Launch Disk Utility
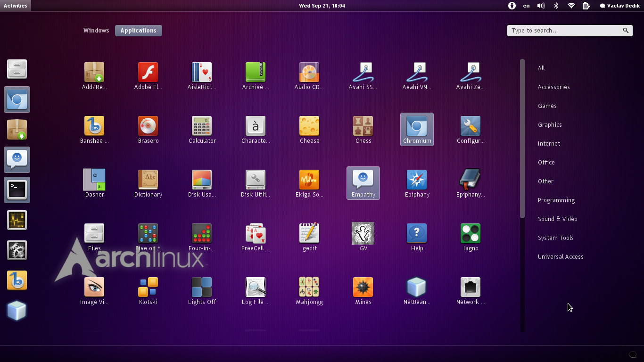The height and width of the screenshot is (362, 644). coord(256,183)
